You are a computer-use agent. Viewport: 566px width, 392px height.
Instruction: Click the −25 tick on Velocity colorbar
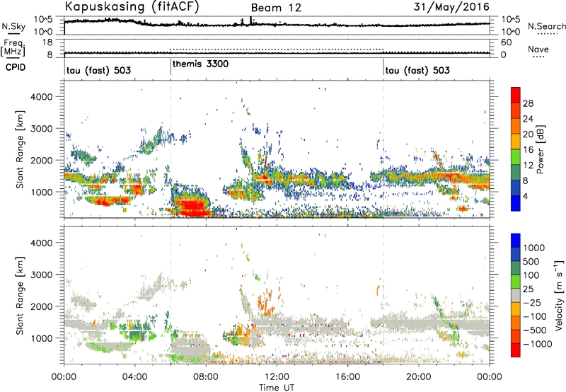pos(532,302)
